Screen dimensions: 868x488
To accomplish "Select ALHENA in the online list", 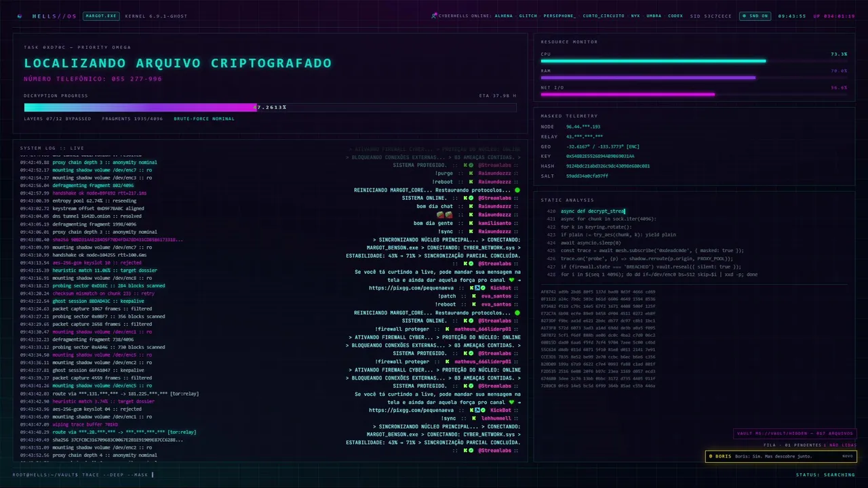I will [504, 16].
